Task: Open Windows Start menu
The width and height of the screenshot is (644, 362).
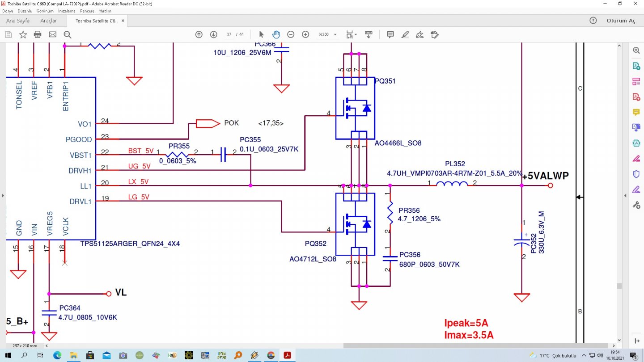Action: pyautogui.click(x=8, y=355)
